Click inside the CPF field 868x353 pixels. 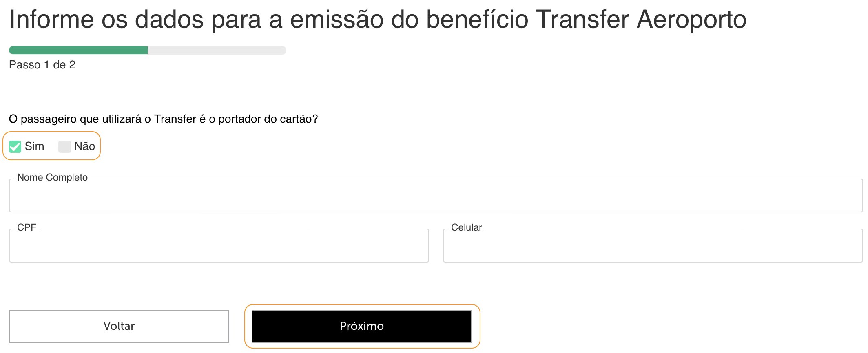point(219,245)
